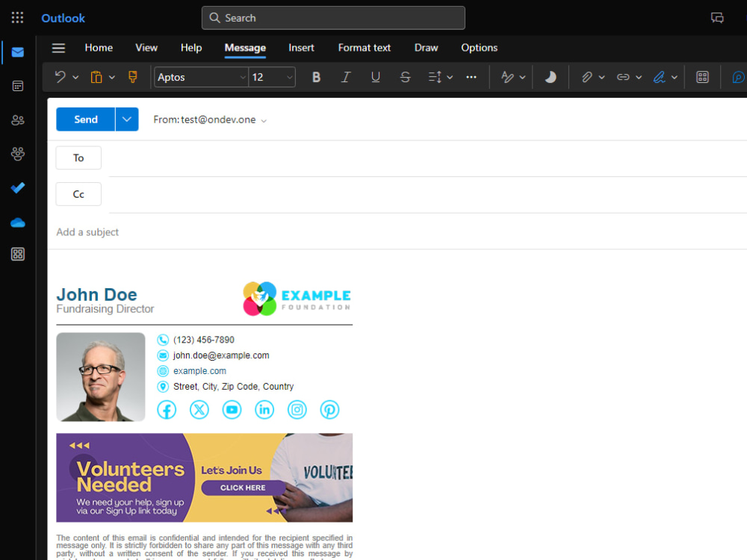Select the Bold formatting icon

tap(316, 77)
